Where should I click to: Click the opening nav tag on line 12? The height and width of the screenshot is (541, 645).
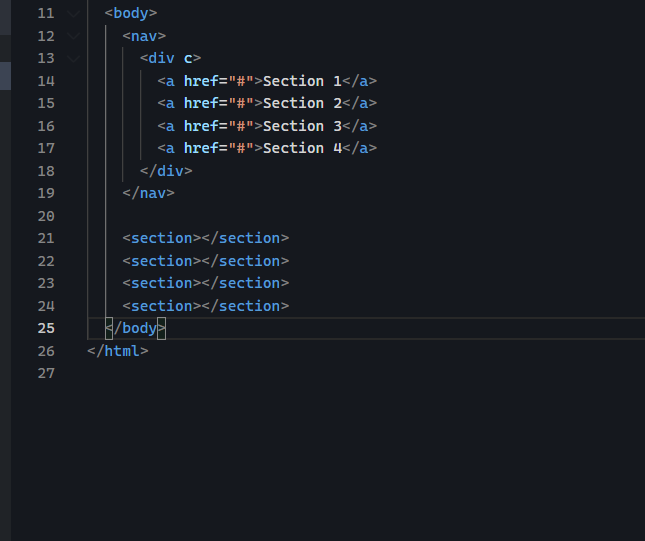[144, 36]
